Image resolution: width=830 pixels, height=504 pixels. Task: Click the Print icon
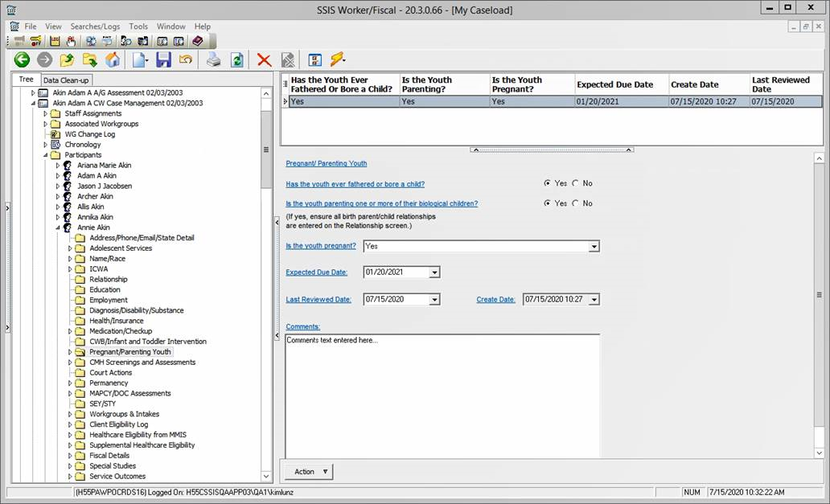point(213,59)
